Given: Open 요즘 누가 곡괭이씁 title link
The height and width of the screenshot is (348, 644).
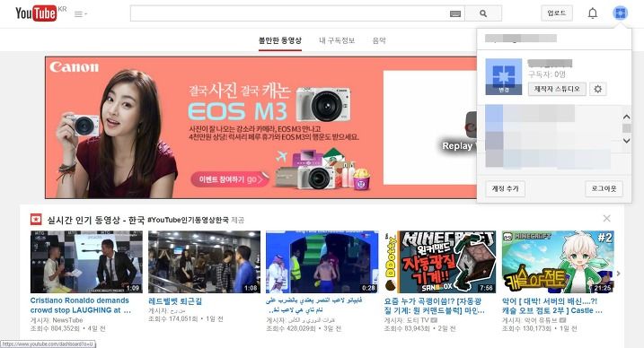Looking at the screenshot, I should pos(435,306).
